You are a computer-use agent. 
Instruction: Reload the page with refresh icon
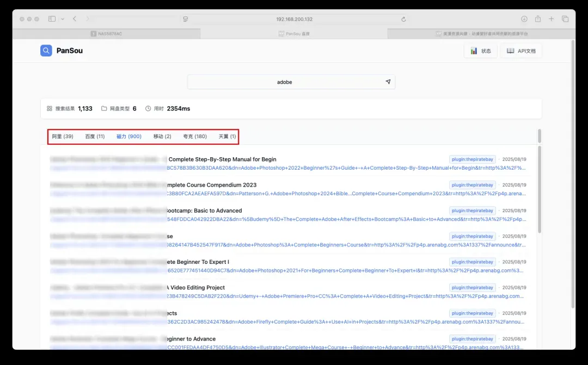[x=403, y=19]
